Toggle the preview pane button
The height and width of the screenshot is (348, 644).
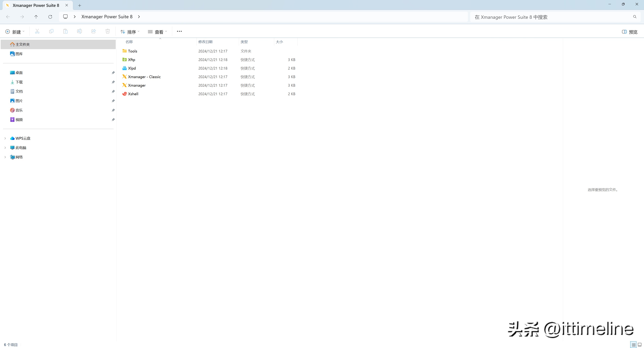click(630, 32)
